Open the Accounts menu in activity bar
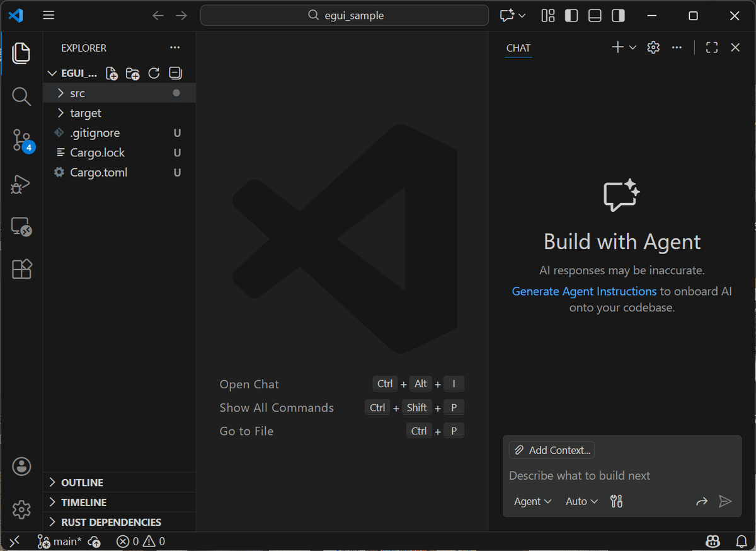Viewport: 756px width, 551px height. pos(21,467)
